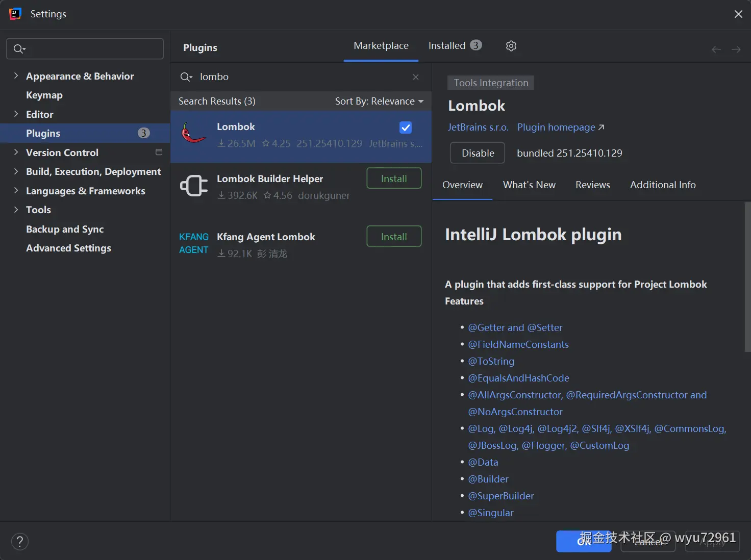Click the Search Results (3) header
This screenshot has width=751, height=560.
tap(217, 101)
